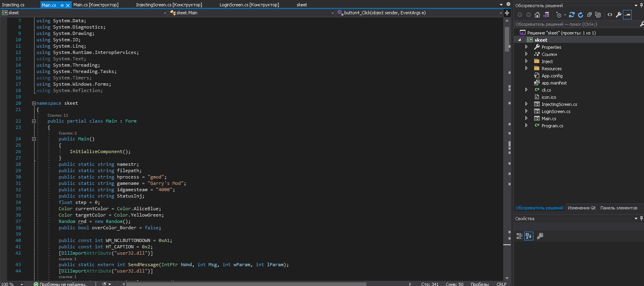Click the Refresh icon in Solution Explorer
Image resolution: width=644 pixels, height=286 pixels.
[x=581, y=15]
